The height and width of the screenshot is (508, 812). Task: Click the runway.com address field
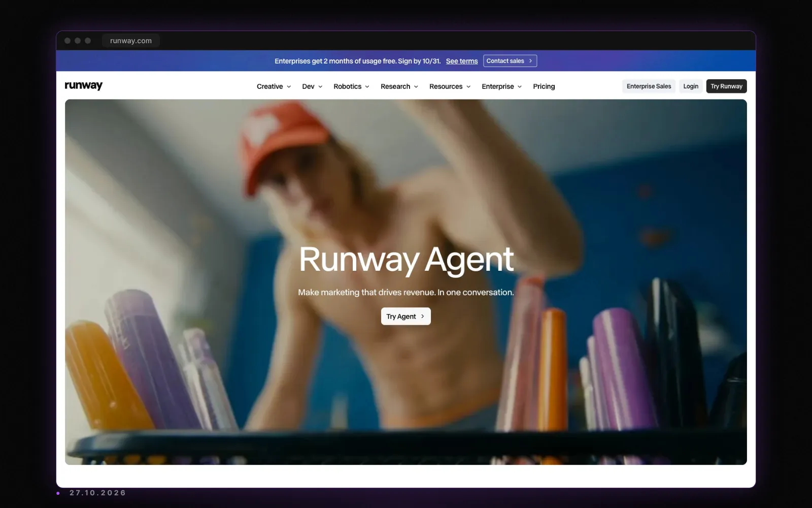[x=131, y=41]
